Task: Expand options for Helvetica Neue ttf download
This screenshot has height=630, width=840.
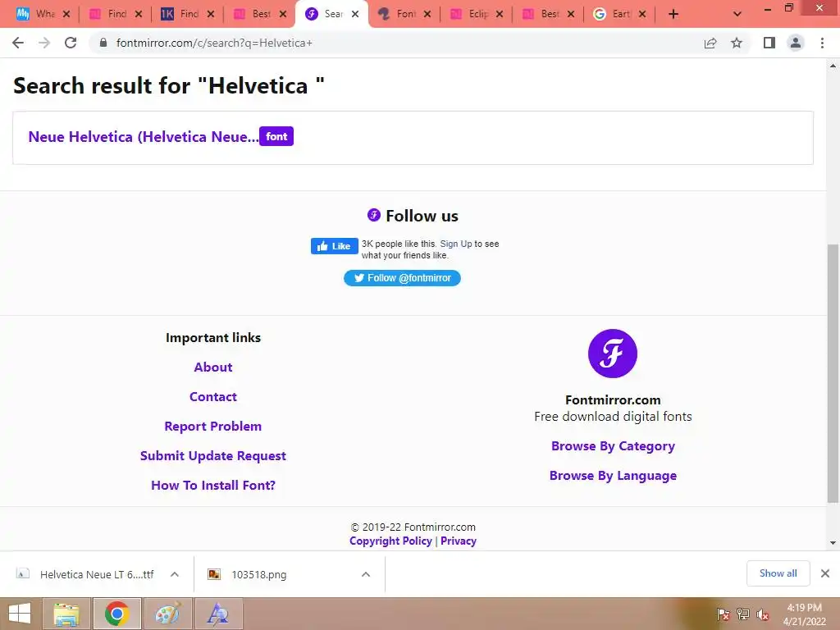Action: tap(175, 574)
